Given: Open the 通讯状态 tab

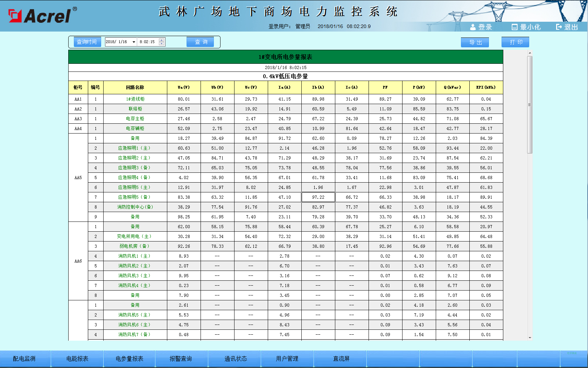Looking at the screenshot, I should pos(236,359).
